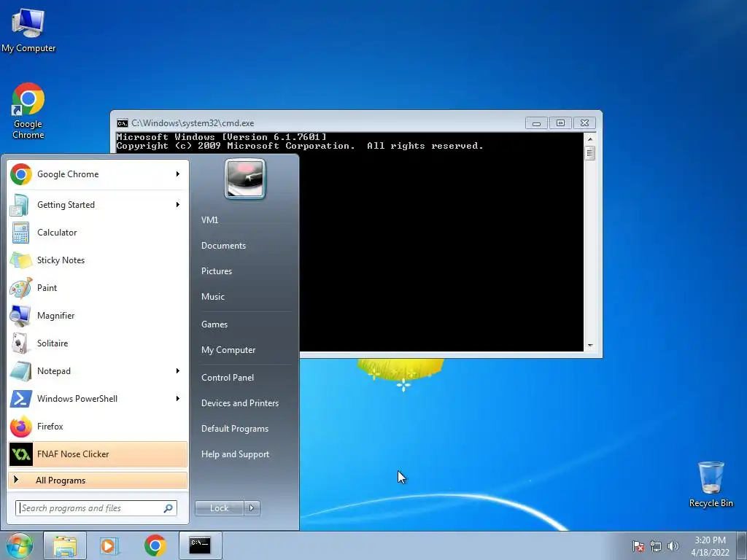This screenshot has height=560, width=747.
Task: Open the shutdown options arrow beside Lock
Action: click(252, 508)
